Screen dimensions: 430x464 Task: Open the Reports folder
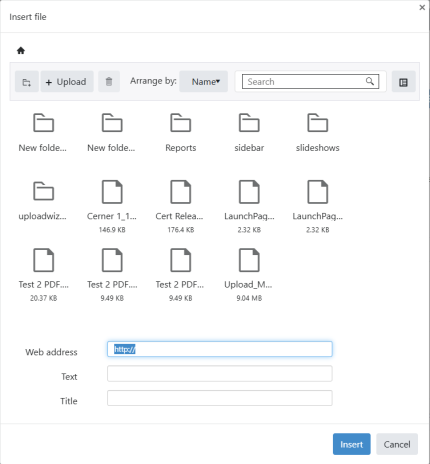coord(181,133)
